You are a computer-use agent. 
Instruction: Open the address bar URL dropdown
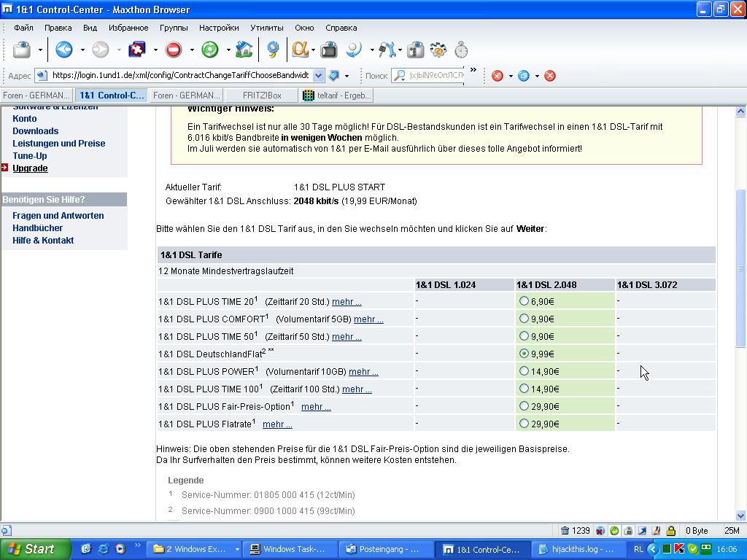point(319,75)
